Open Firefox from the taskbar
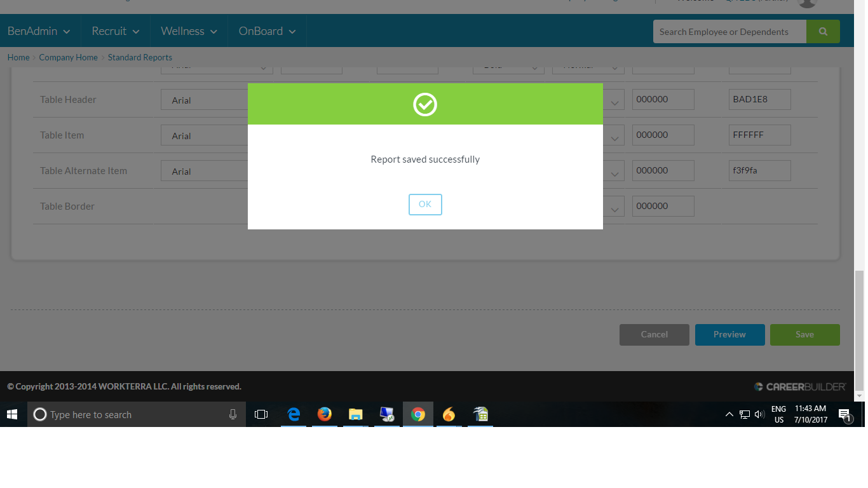 pyautogui.click(x=325, y=414)
